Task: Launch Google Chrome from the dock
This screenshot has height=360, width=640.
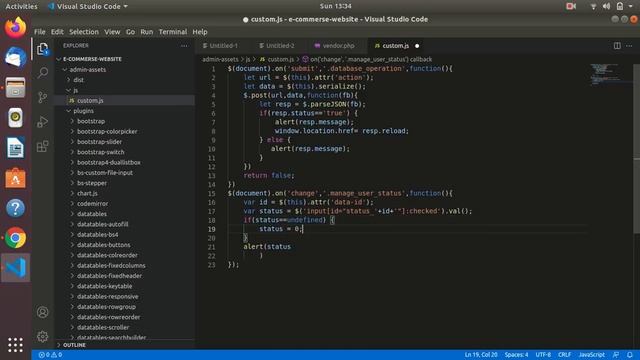Action: click(x=16, y=238)
